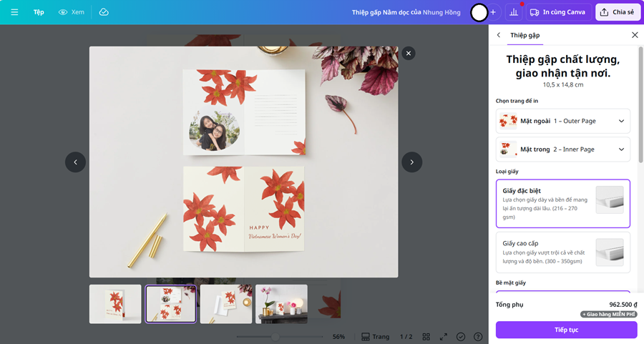Open the help question mark icon
644x344 pixels.
click(x=478, y=337)
